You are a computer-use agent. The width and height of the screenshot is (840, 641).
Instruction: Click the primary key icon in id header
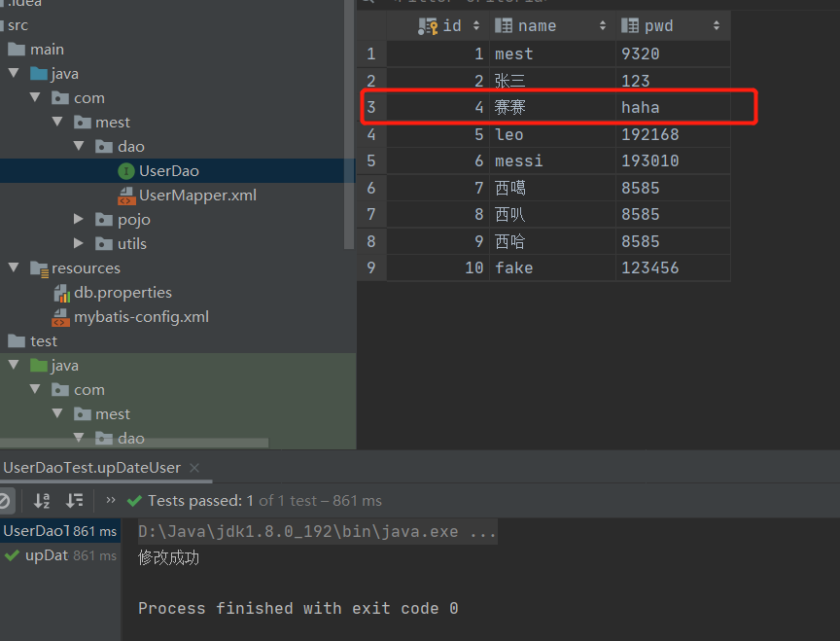428,26
